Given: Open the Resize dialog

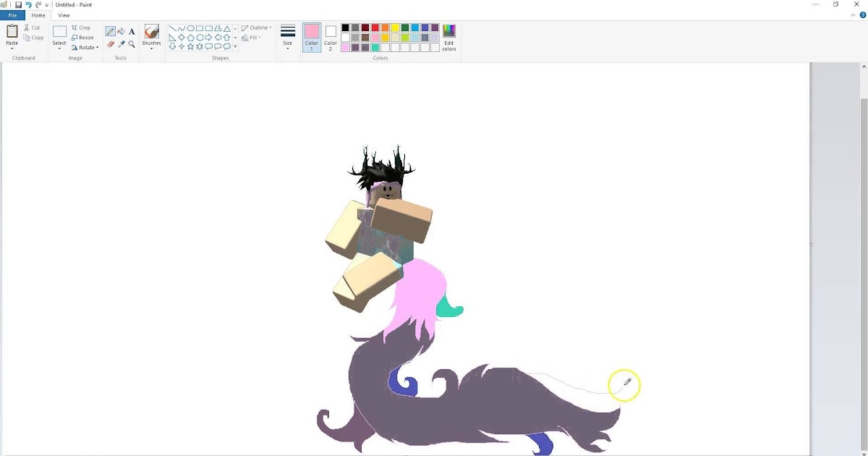Looking at the screenshot, I should tap(83, 38).
